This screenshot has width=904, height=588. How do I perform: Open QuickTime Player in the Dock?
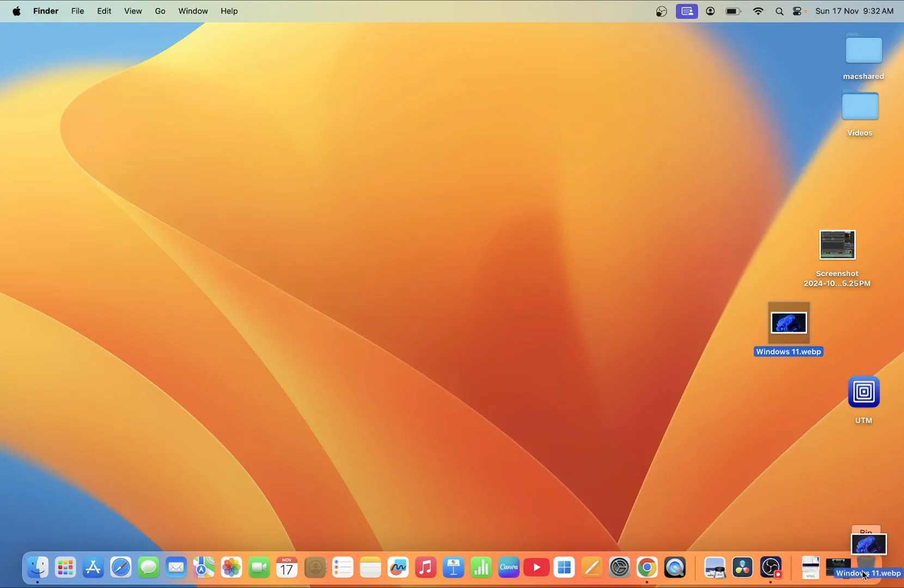coord(675,568)
